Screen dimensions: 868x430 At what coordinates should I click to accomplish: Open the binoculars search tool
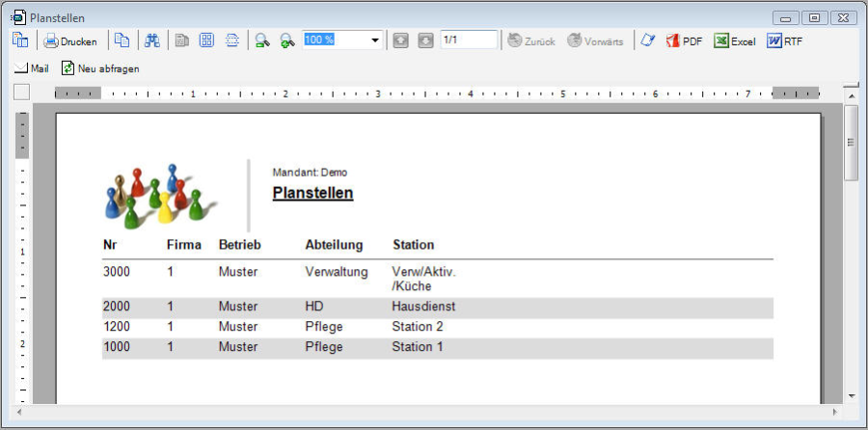coord(151,40)
